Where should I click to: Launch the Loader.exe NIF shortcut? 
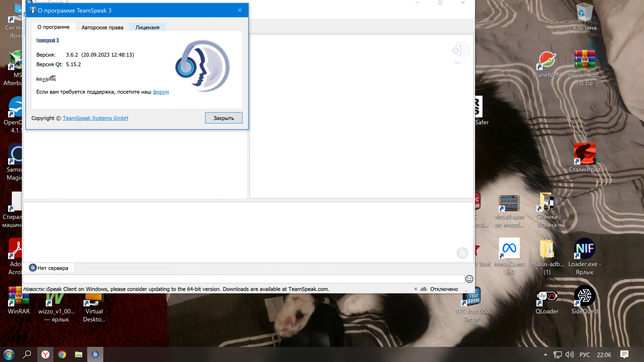[585, 256]
